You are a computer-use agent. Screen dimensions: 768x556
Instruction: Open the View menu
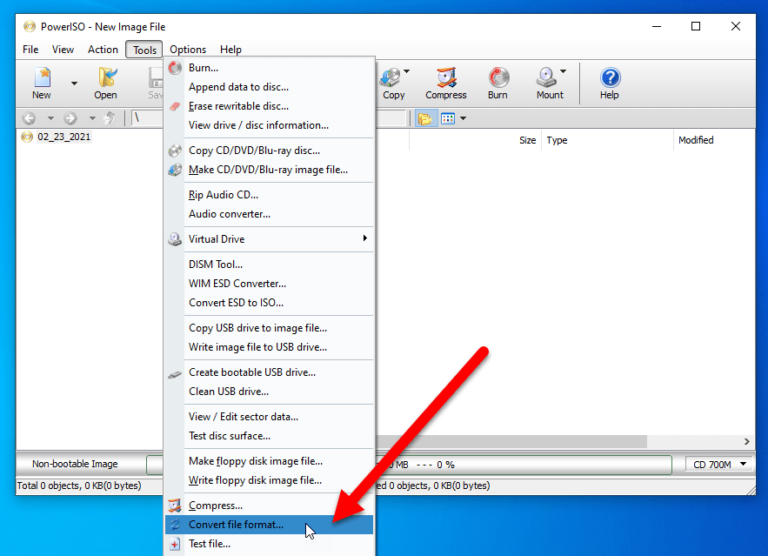coord(63,49)
